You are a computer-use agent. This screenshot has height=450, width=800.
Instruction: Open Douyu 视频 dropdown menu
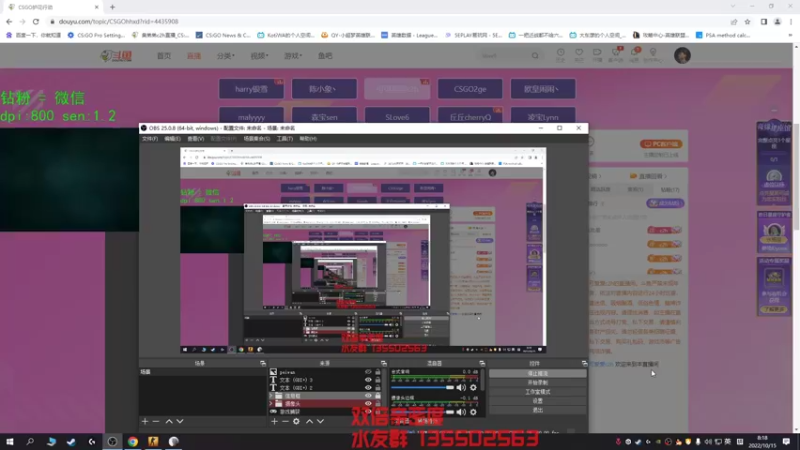(x=259, y=56)
